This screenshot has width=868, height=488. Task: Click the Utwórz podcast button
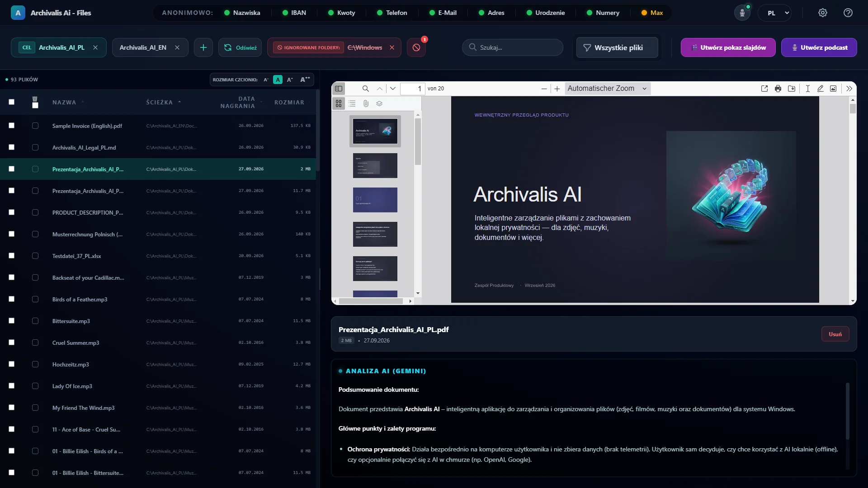819,47
